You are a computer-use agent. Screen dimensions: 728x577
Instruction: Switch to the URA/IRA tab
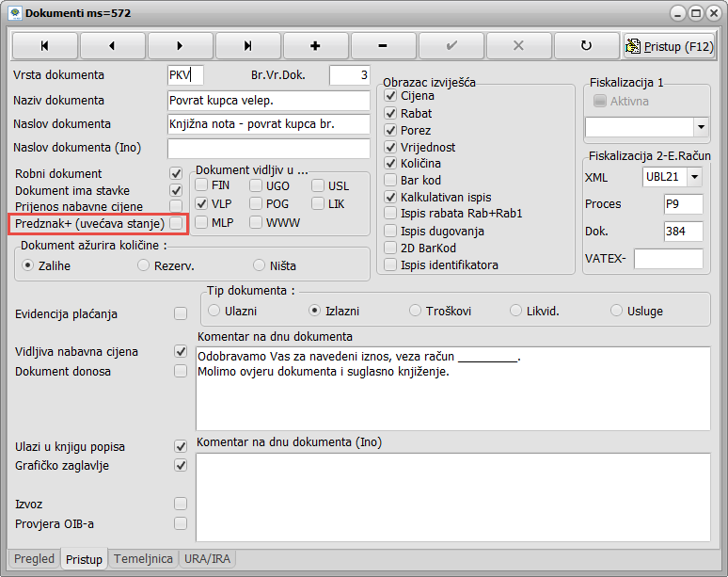coord(208,559)
